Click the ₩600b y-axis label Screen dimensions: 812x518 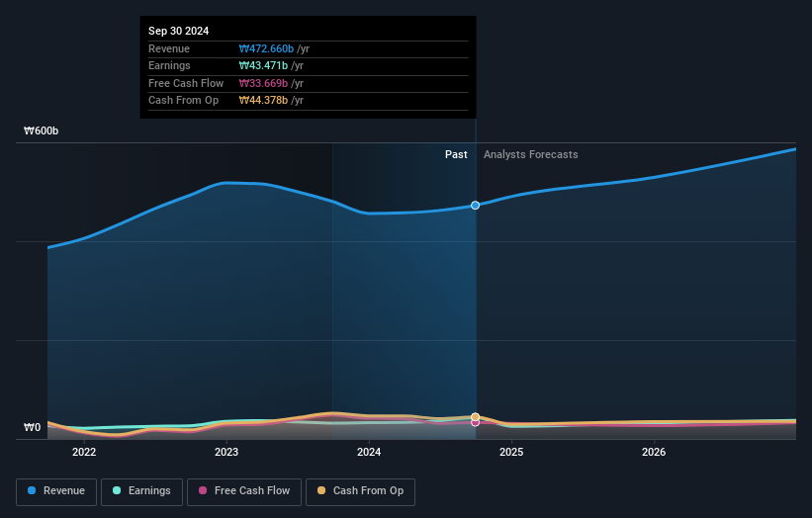(x=41, y=130)
